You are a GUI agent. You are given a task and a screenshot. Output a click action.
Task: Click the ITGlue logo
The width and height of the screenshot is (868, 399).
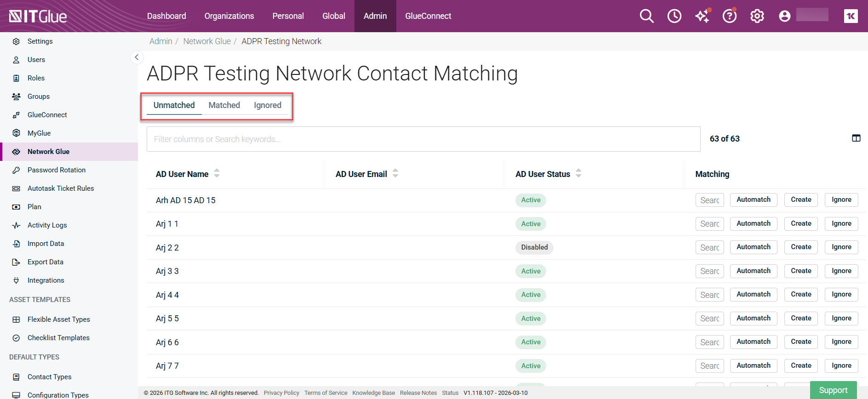tap(38, 16)
